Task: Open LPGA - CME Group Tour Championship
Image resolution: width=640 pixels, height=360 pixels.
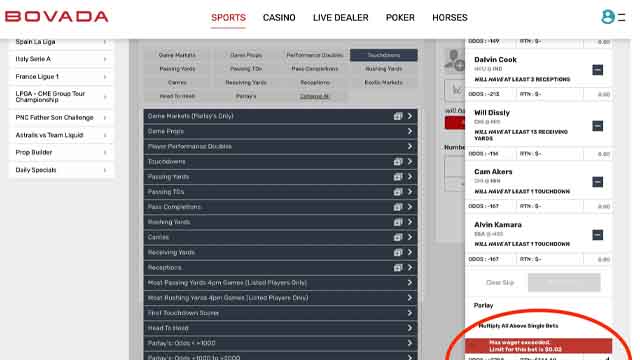Action: [x=61, y=97]
